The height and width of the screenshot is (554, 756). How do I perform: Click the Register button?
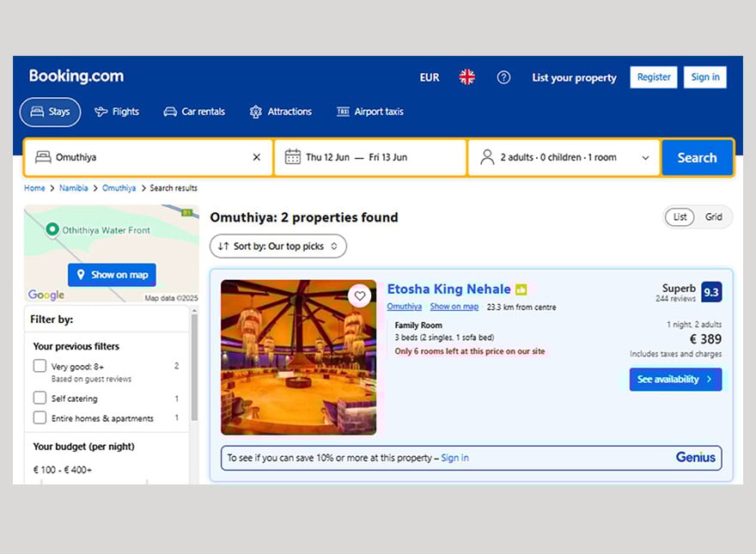654,77
